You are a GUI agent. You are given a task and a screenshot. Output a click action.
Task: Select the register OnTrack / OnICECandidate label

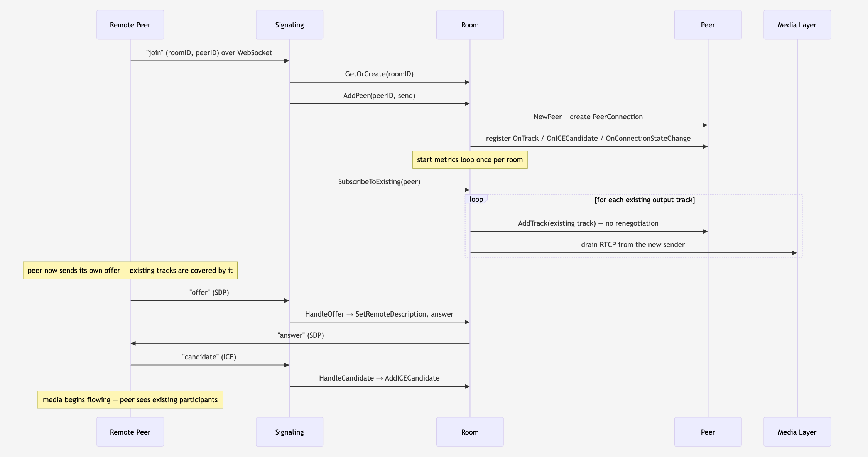pyautogui.click(x=588, y=139)
